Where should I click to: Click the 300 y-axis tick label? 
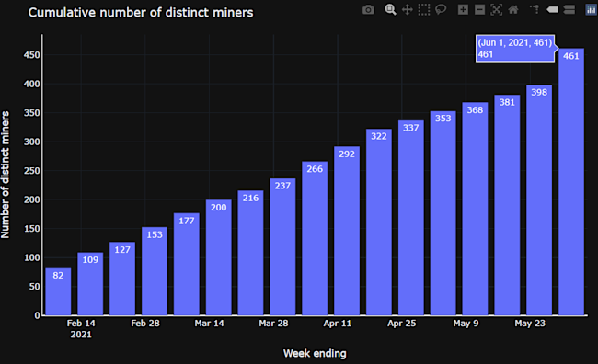(x=31, y=142)
